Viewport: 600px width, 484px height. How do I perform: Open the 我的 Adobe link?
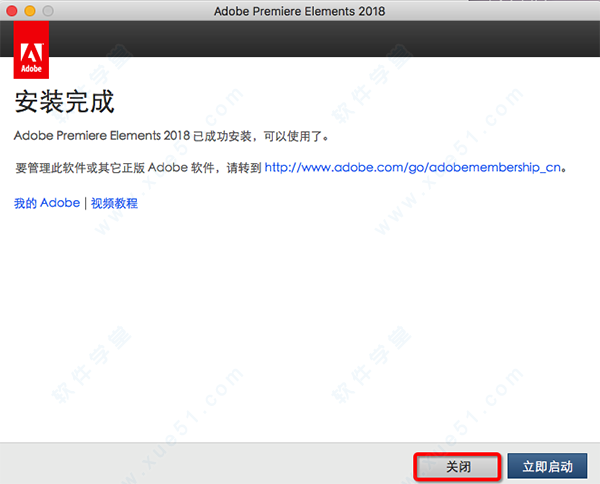(47, 203)
